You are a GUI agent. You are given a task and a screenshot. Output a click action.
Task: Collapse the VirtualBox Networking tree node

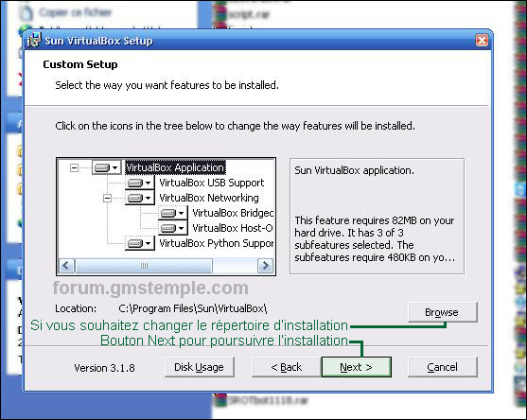pyautogui.click(x=107, y=198)
